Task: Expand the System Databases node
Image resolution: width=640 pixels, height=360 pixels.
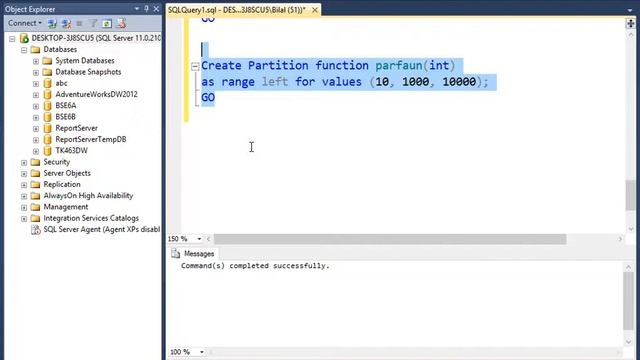Action: (36, 61)
